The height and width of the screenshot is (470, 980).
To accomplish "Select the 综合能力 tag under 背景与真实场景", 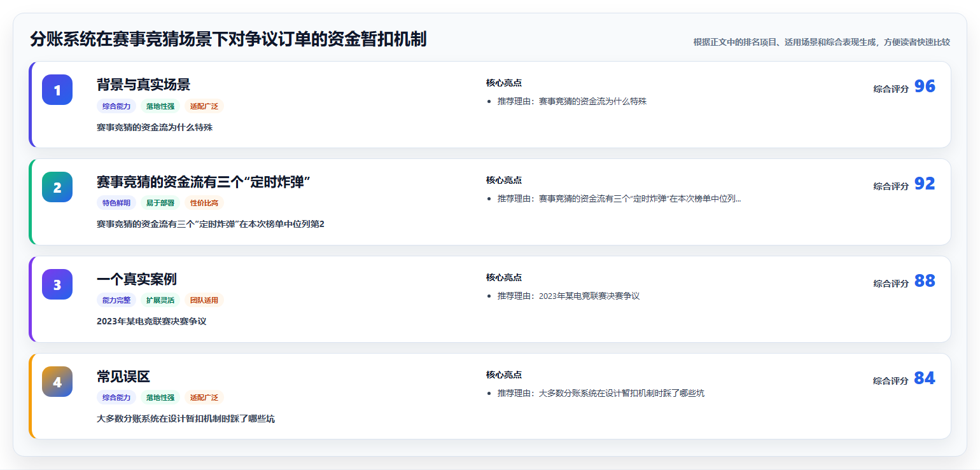I will [116, 106].
